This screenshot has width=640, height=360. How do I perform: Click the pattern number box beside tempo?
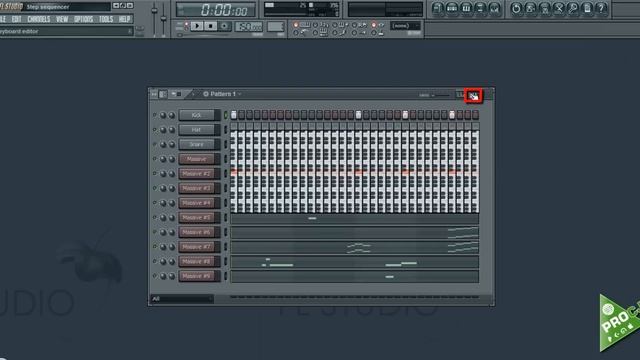[x=276, y=27]
